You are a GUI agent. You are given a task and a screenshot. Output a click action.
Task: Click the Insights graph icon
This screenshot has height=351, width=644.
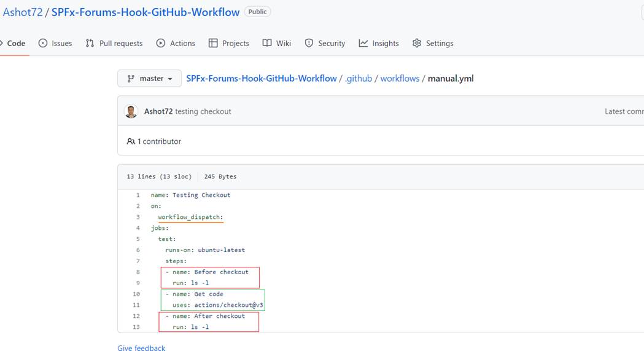point(363,43)
